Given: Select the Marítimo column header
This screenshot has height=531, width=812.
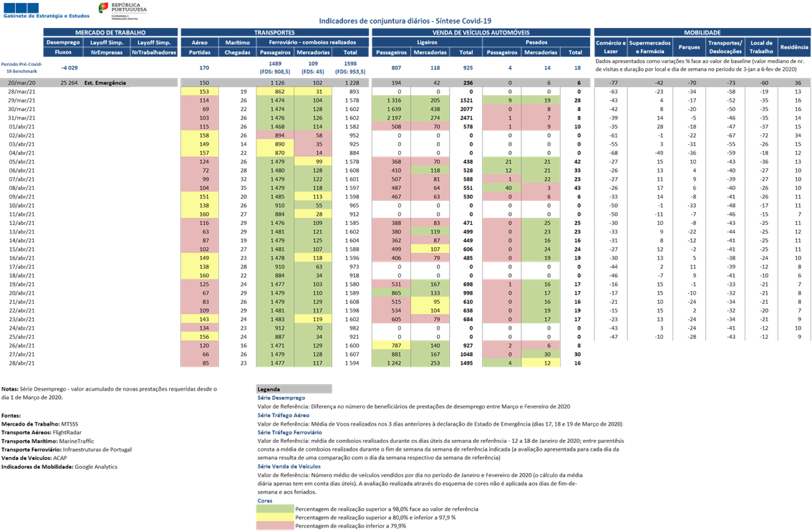Looking at the screenshot, I should [237, 42].
